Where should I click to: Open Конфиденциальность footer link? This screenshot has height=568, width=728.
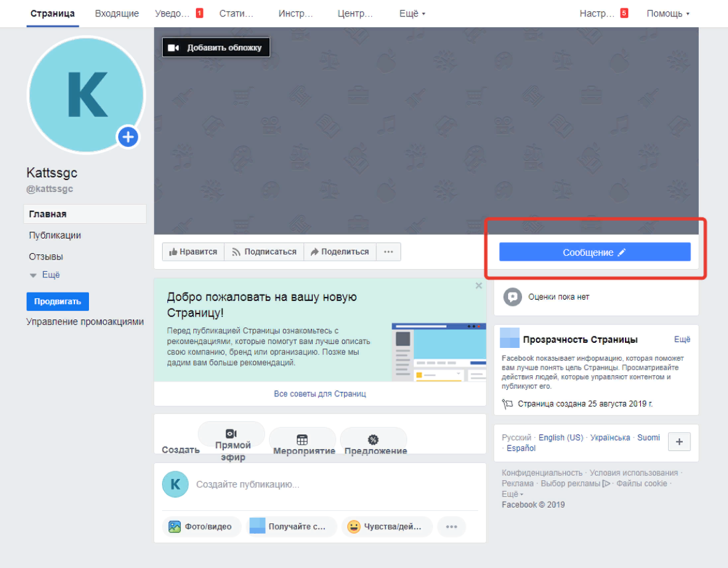542,473
